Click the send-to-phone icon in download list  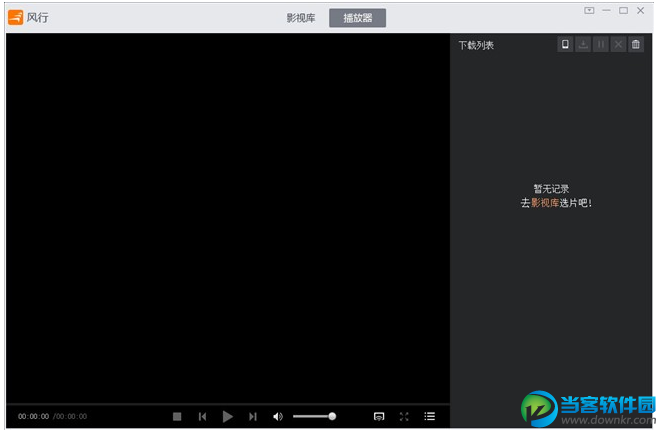click(565, 44)
